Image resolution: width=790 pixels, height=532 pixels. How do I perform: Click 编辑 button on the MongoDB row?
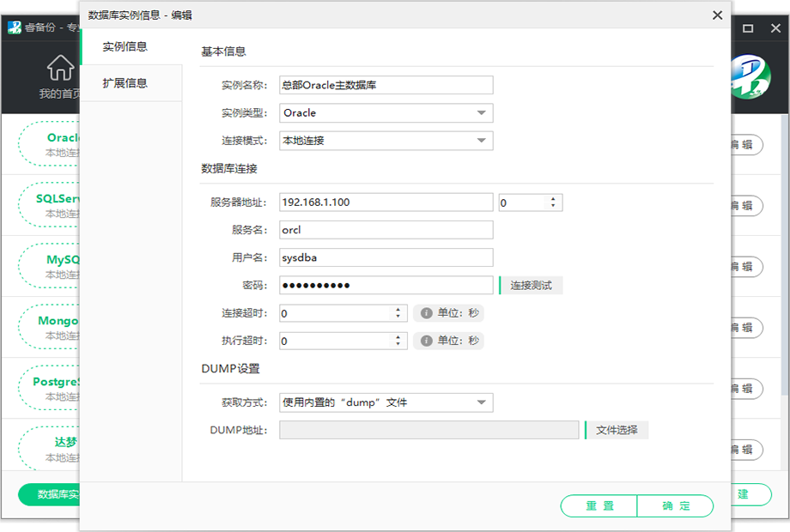point(747,328)
